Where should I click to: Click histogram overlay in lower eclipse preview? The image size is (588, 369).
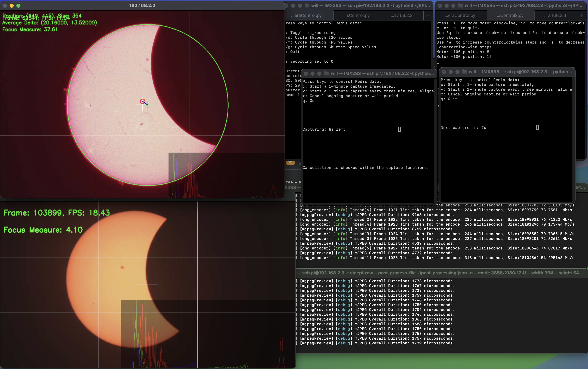click(208, 334)
